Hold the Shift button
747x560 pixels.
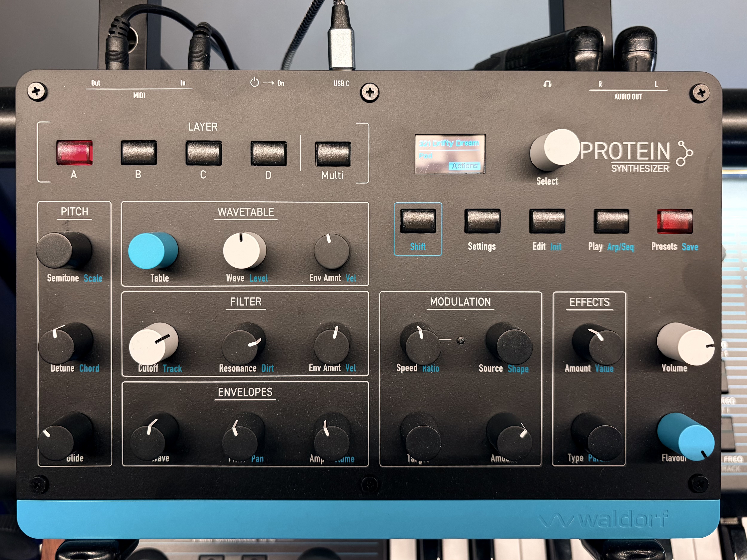click(418, 221)
